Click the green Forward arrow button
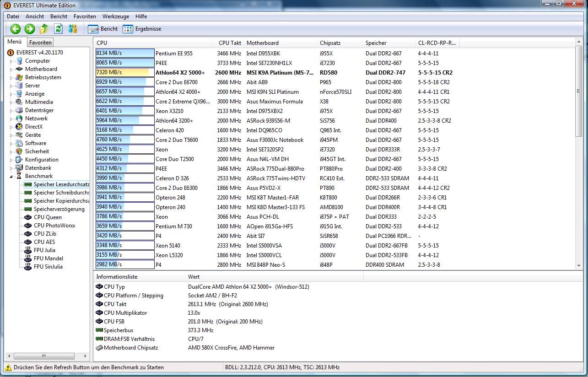The height and width of the screenshot is (377, 588). click(30, 29)
